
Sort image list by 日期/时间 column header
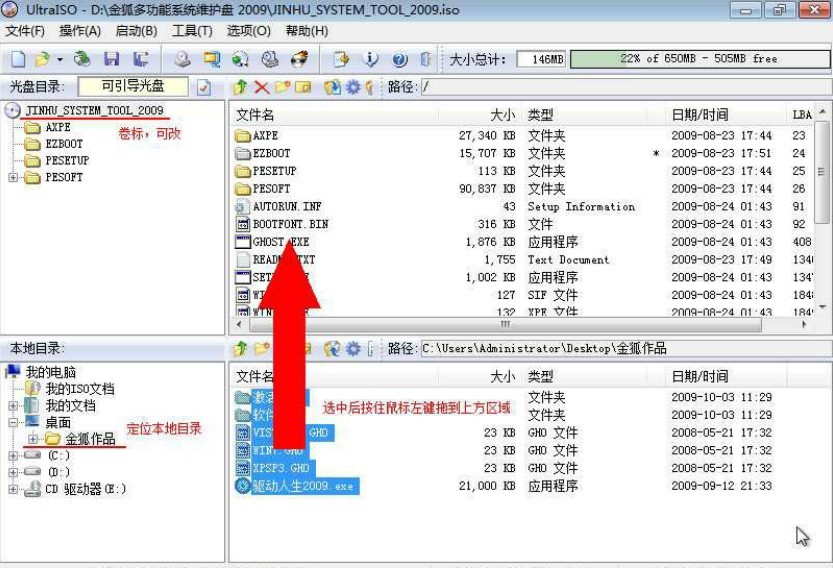(725, 115)
